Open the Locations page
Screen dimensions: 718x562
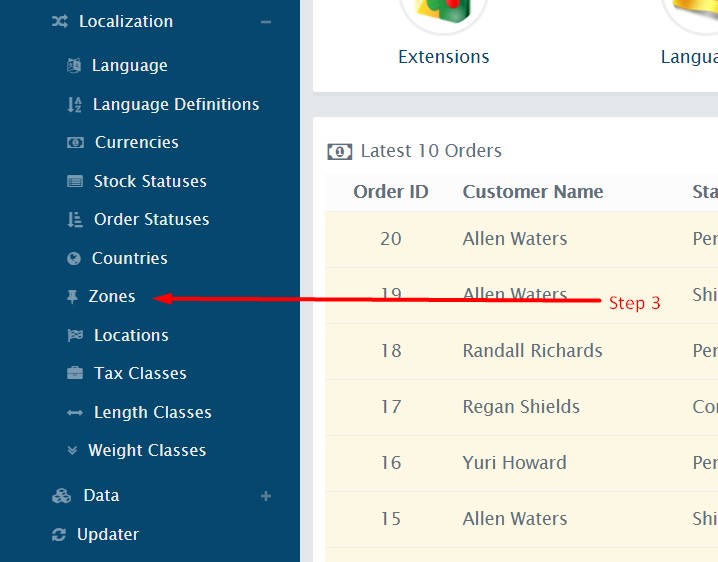pyautogui.click(x=131, y=335)
